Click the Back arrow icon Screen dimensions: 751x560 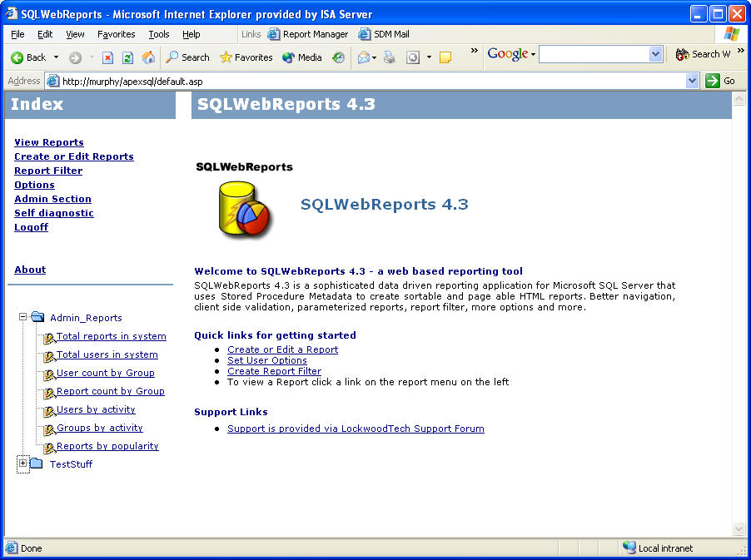point(17,58)
